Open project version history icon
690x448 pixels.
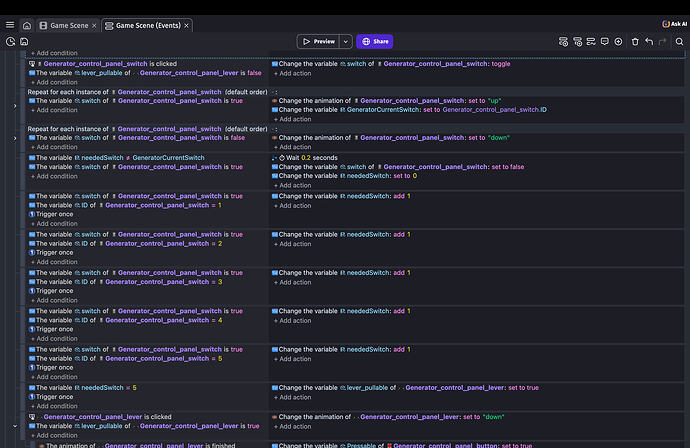pos(11,41)
